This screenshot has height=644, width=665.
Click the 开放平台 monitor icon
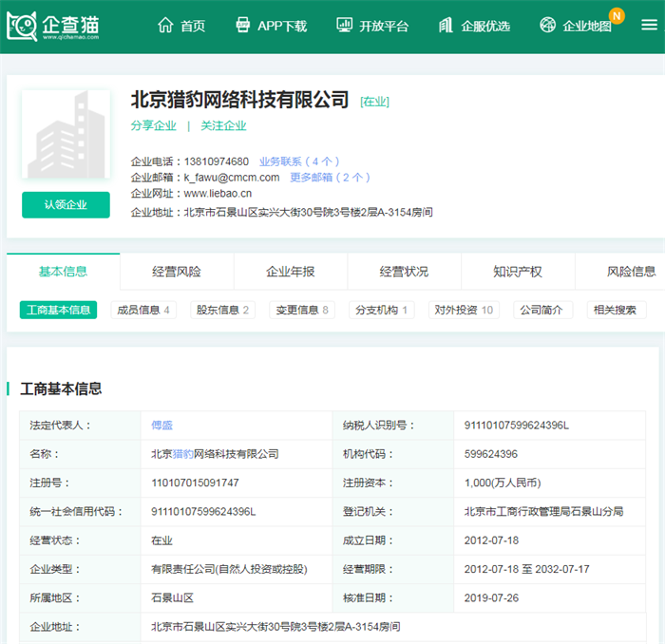[344, 26]
